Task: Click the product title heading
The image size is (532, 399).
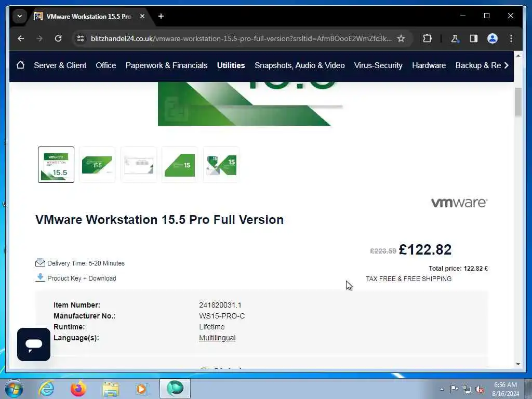Action: (x=159, y=220)
